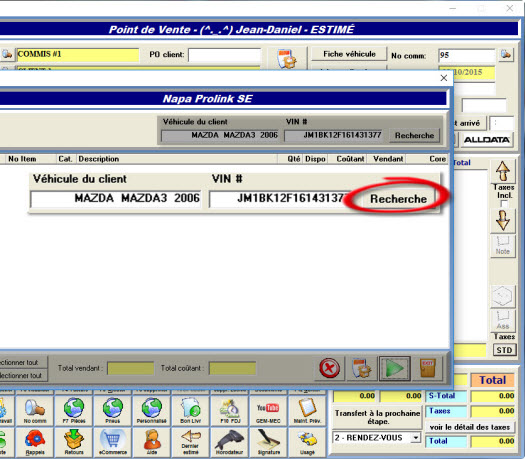Viewport: 525px width, 459px height.
Task: Click the grey MAZDA MAZDA3 2006 vehicle field
Action: (220, 136)
